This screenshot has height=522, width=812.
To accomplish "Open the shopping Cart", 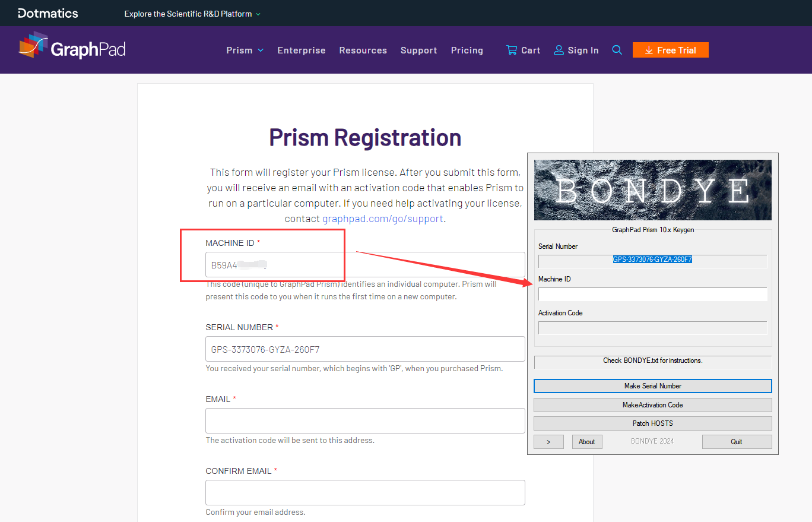I will (x=523, y=50).
